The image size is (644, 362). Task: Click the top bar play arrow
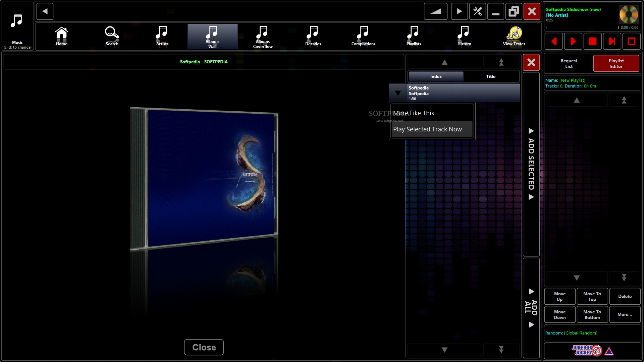(x=459, y=11)
